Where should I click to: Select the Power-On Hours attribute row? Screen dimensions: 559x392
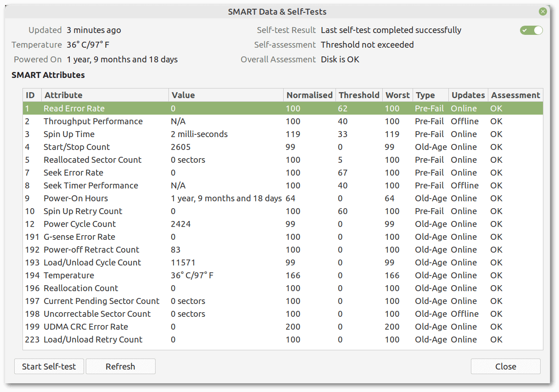point(76,199)
